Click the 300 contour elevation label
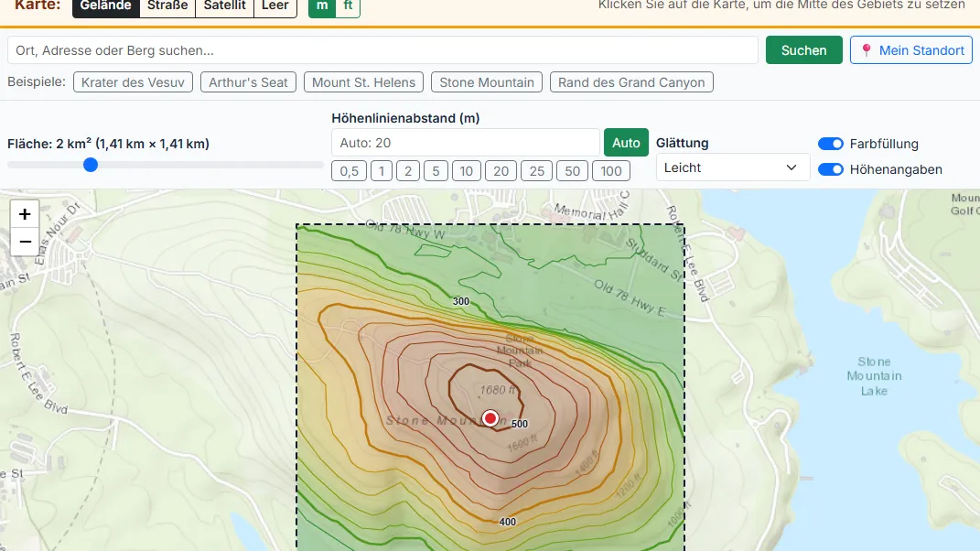The image size is (980, 551). [x=460, y=301]
